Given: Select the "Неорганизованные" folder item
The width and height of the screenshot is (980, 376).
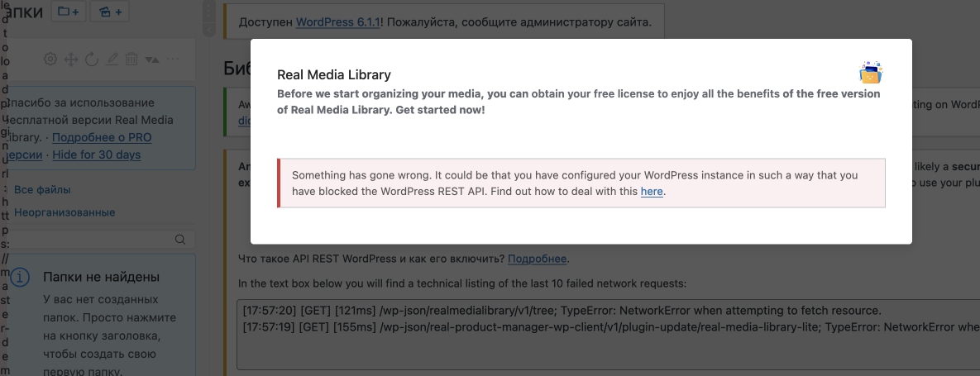Looking at the screenshot, I should tap(65, 212).
